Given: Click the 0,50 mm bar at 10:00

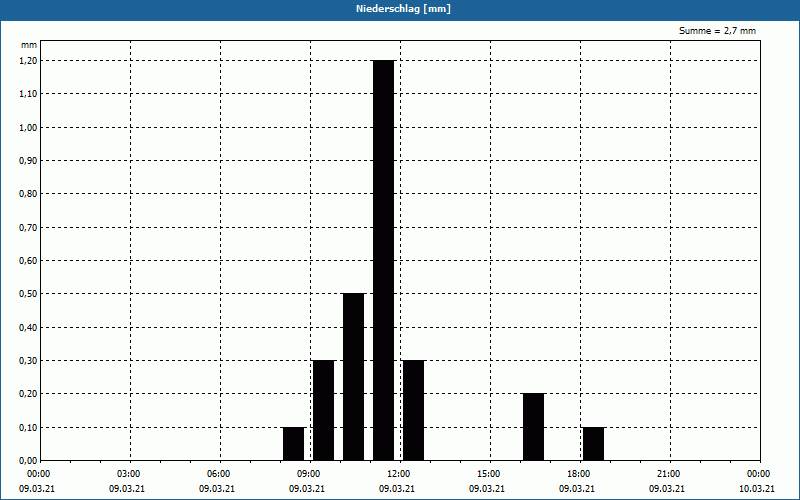Looking at the screenshot, I should 354,377.
